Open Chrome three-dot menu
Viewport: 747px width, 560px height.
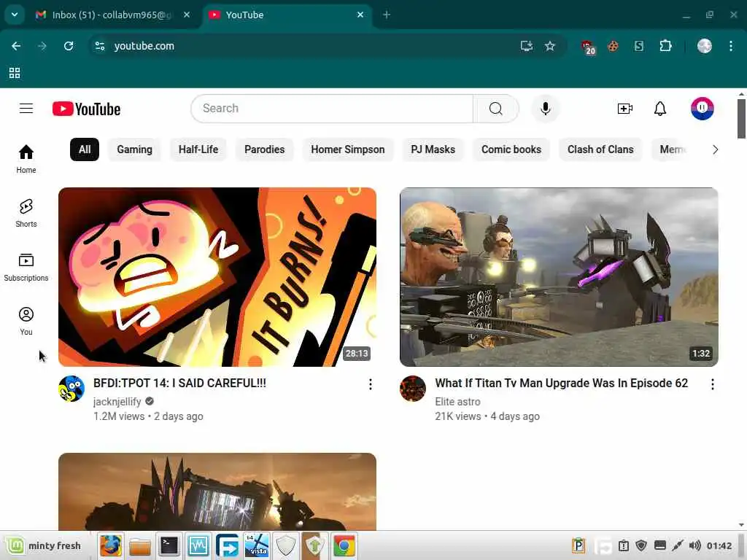(x=731, y=46)
